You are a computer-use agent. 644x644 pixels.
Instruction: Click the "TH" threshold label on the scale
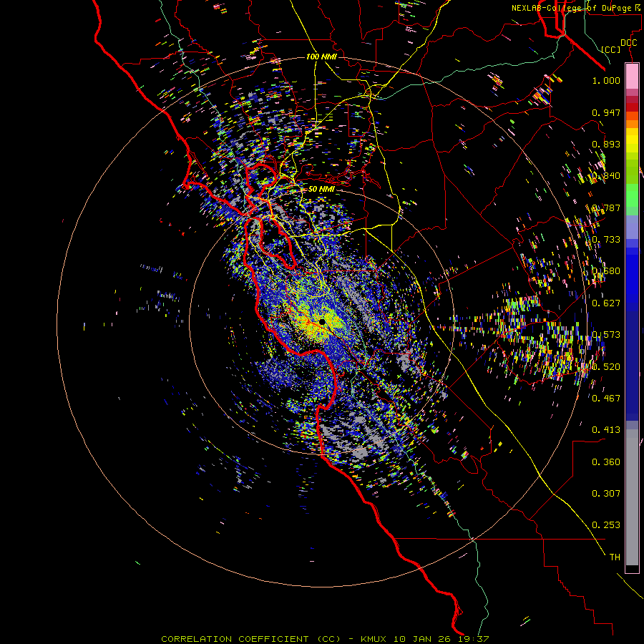click(x=615, y=557)
